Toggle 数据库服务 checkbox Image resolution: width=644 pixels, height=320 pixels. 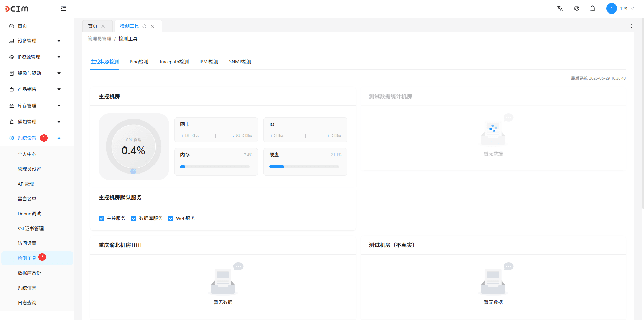pos(134,218)
